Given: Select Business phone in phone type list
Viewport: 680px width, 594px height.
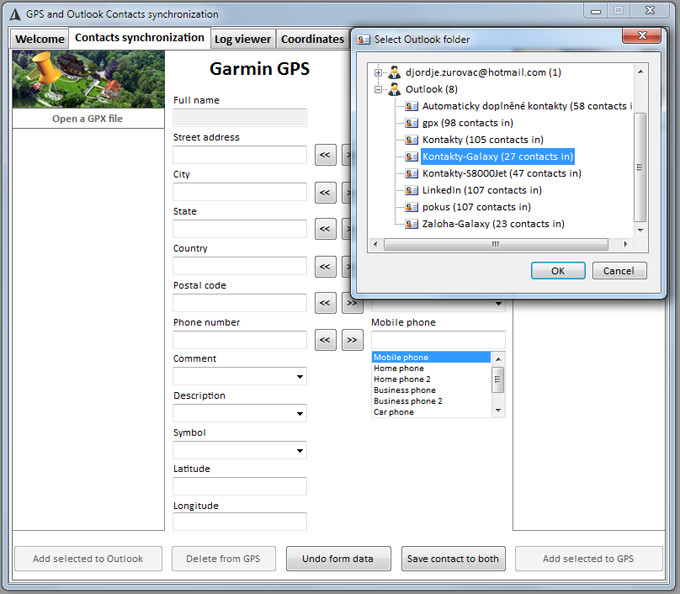Looking at the screenshot, I should coord(432,390).
